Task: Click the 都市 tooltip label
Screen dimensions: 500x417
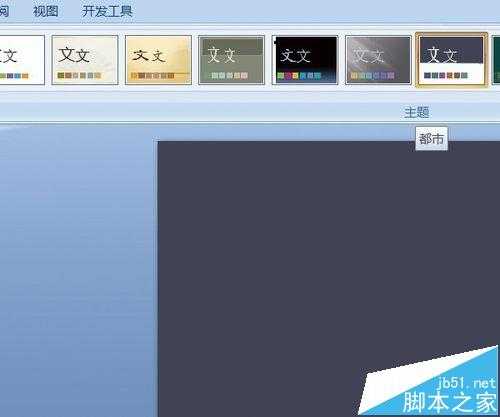Action: coord(431,138)
